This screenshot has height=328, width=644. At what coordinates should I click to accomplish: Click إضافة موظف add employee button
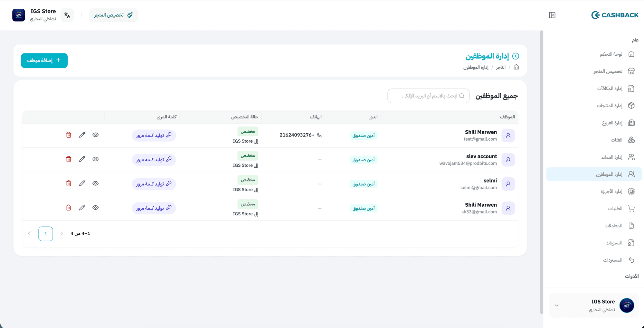pyautogui.click(x=44, y=61)
